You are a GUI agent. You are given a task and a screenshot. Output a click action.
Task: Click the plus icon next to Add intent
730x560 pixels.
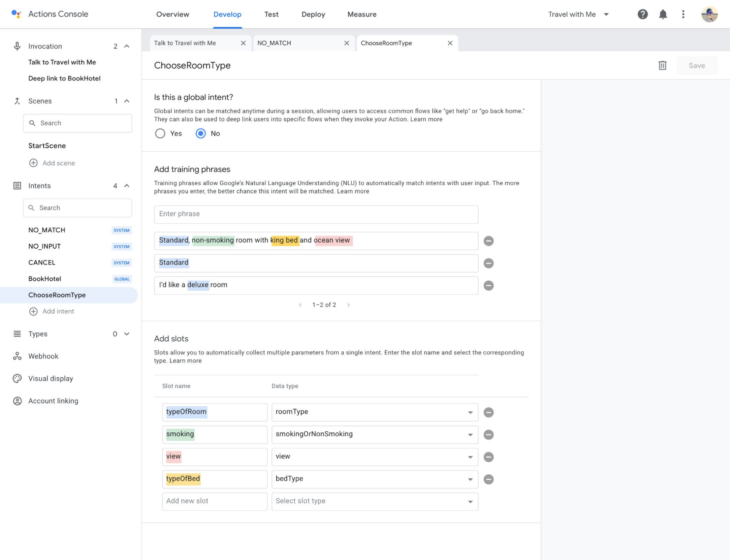(33, 311)
